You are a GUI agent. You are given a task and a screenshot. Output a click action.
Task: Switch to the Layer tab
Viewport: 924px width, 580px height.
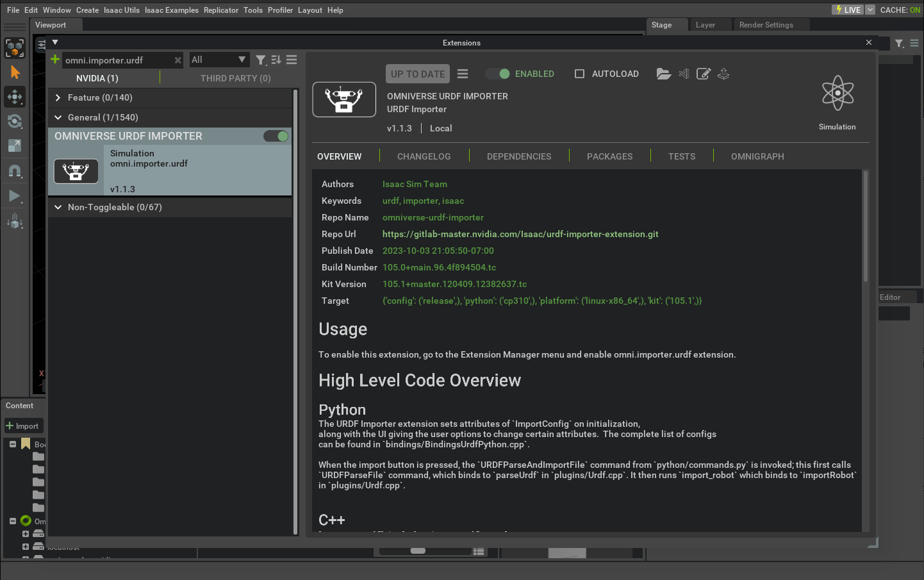pos(705,25)
